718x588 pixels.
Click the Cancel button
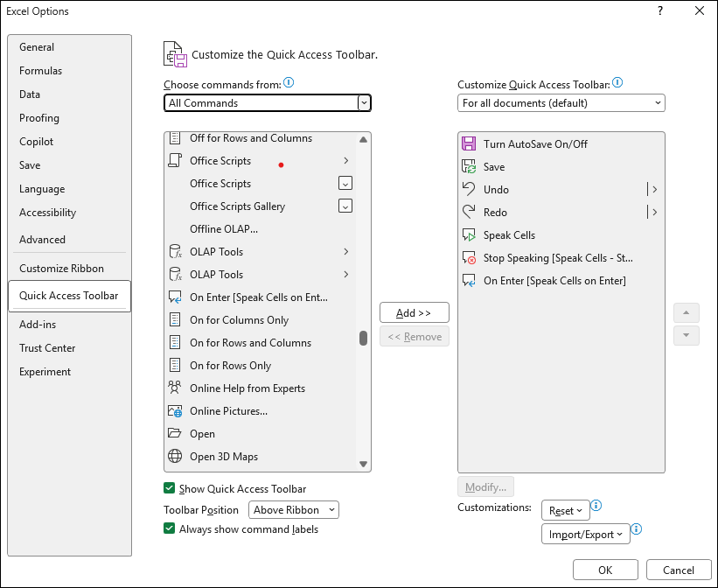[679, 570]
